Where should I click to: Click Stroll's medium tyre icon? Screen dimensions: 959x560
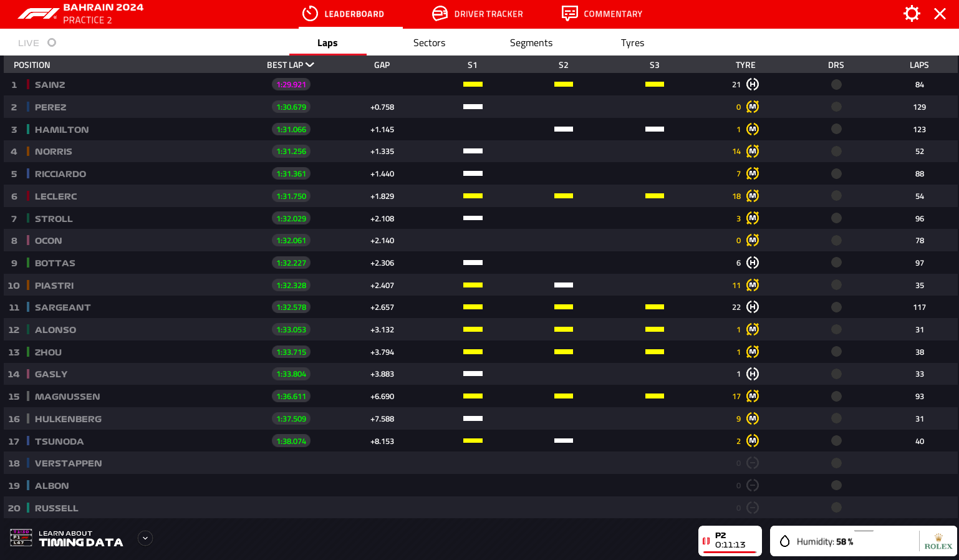pyautogui.click(x=753, y=218)
